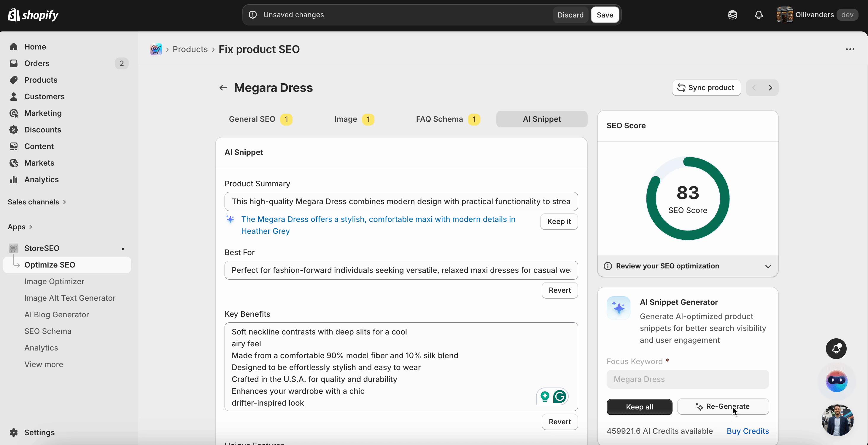
Task: Click the AI Snippet Generator sparkle icon
Action: [x=618, y=308]
